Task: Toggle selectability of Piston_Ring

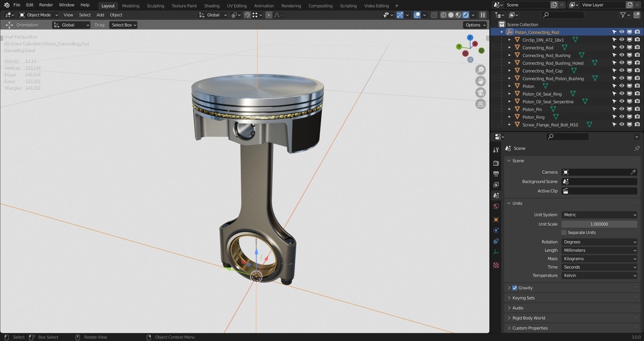Action: (614, 117)
